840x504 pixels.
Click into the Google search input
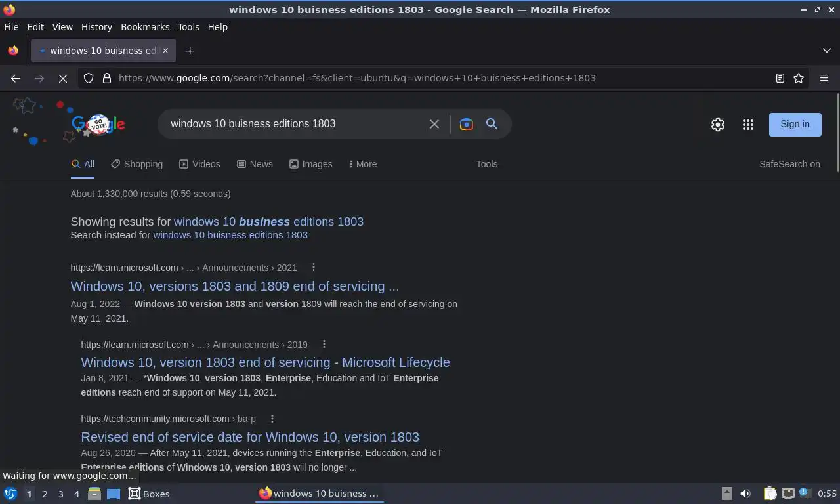tap(295, 124)
